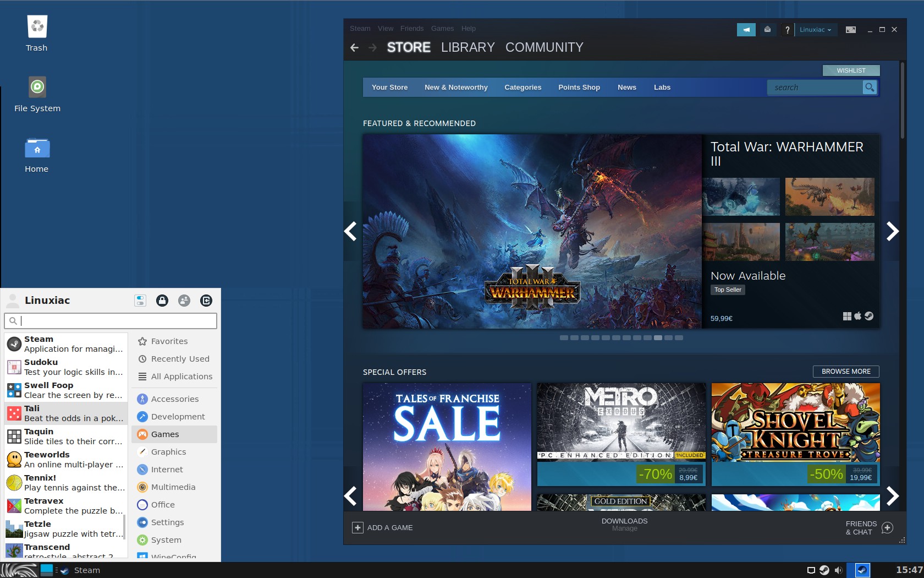The width and height of the screenshot is (924, 578).
Task: Open the store News tab
Action: click(627, 88)
